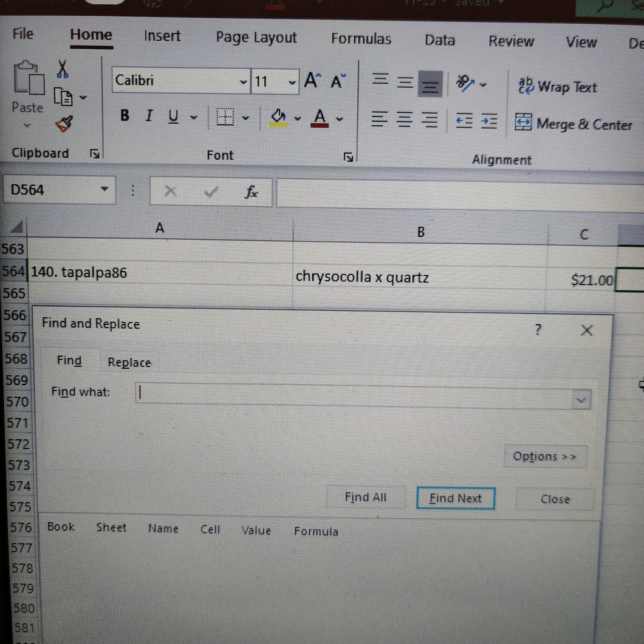Select the $21.00 cell
The image size is (644, 644).
pos(581,280)
